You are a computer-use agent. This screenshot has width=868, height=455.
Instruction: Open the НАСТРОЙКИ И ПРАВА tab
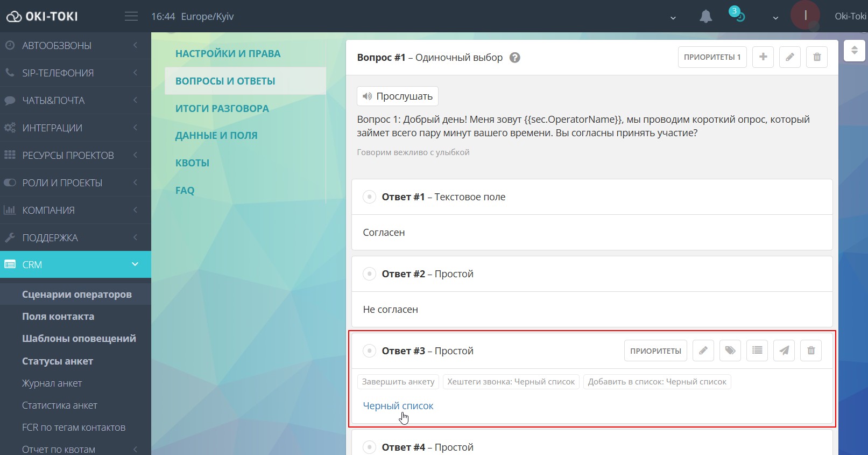click(x=228, y=53)
